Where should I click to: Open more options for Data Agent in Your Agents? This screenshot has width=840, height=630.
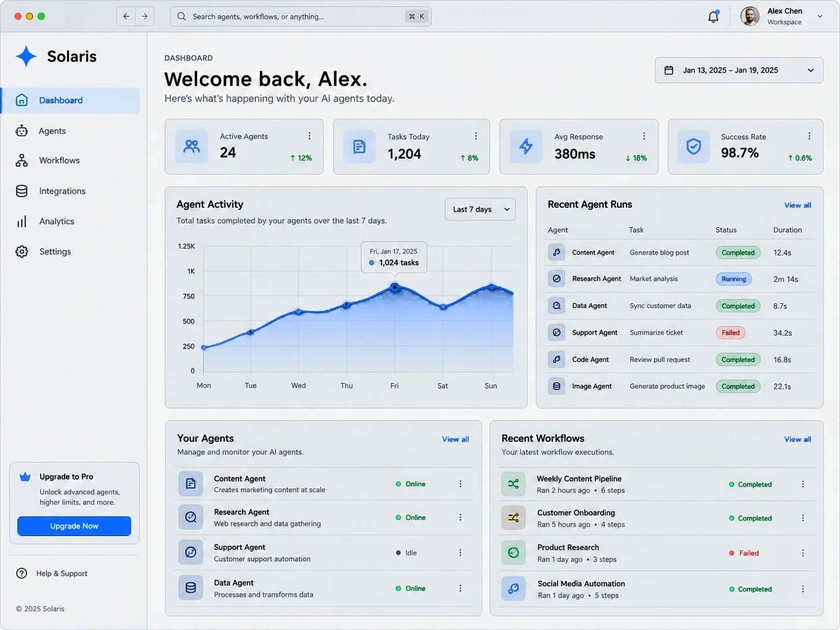coord(461,588)
